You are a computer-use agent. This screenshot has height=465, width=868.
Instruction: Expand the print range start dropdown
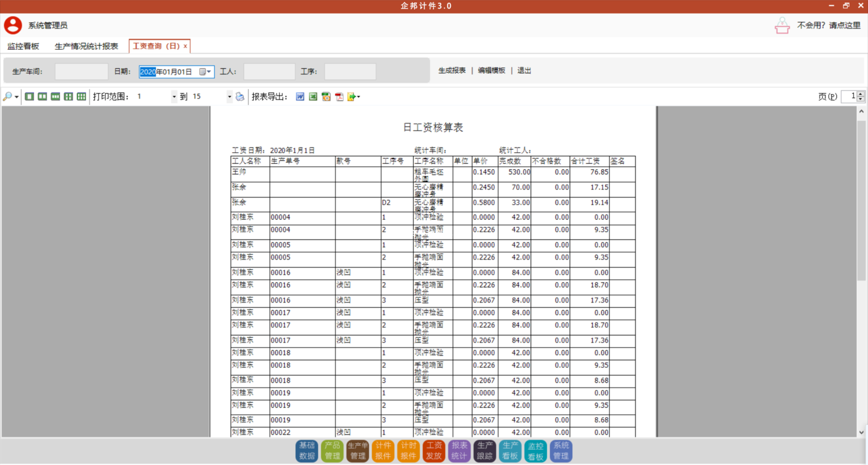pos(174,97)
